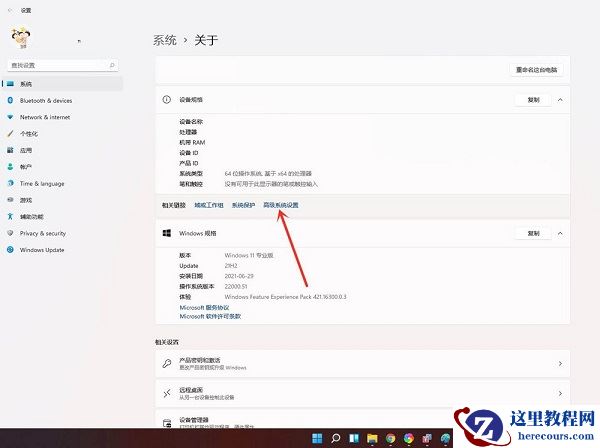Open the taskbar Widgets panel

tap(354, 438)
